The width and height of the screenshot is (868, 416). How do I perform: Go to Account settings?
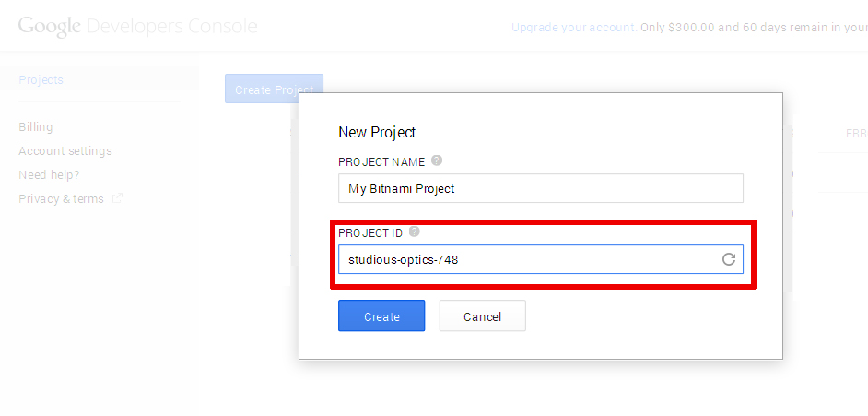click(x=65, y=150)
